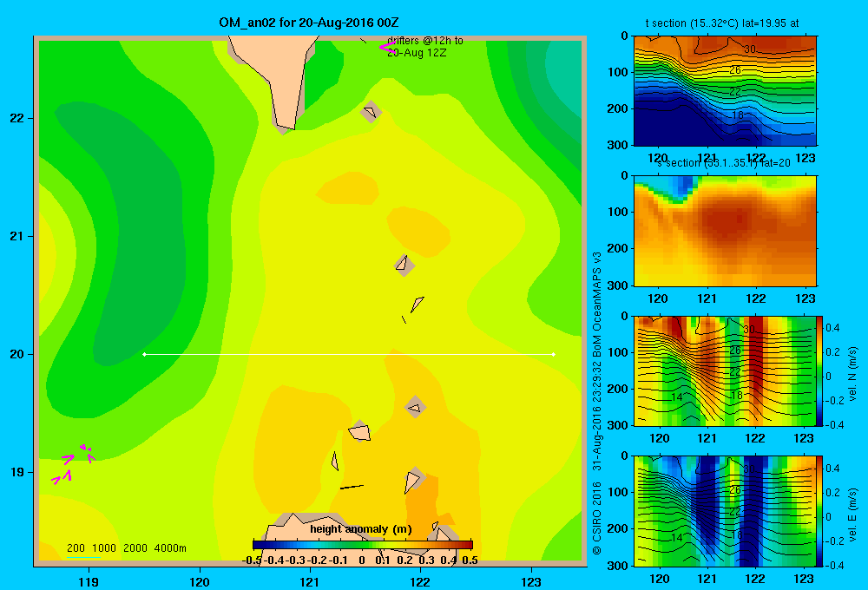
Task: Open the salinity section plot
Action: [x=725, y=231]
